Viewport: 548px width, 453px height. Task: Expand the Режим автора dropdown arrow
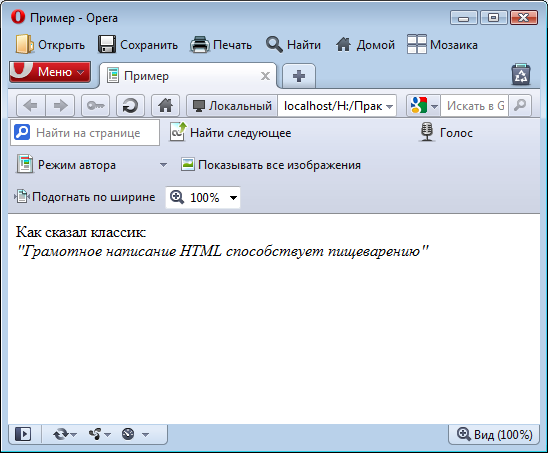[163, 165]
